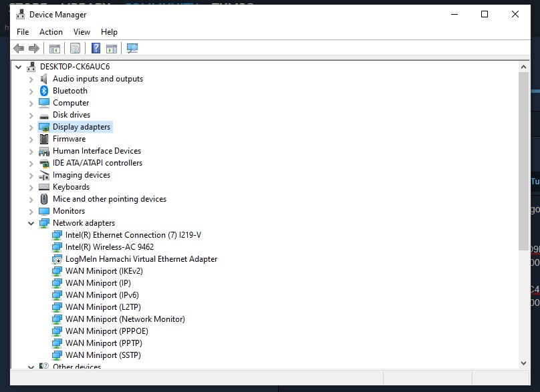This screenshot has height=392, width=540.
Task: Expand the Display adapters category
Action: [x=31, y=128]
